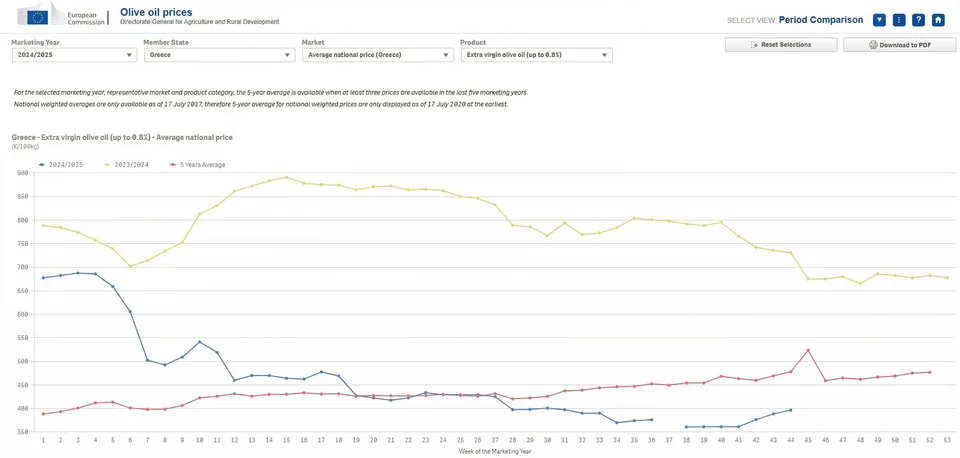Toggle the 2023/2024 series in the legend

point(127,165)
